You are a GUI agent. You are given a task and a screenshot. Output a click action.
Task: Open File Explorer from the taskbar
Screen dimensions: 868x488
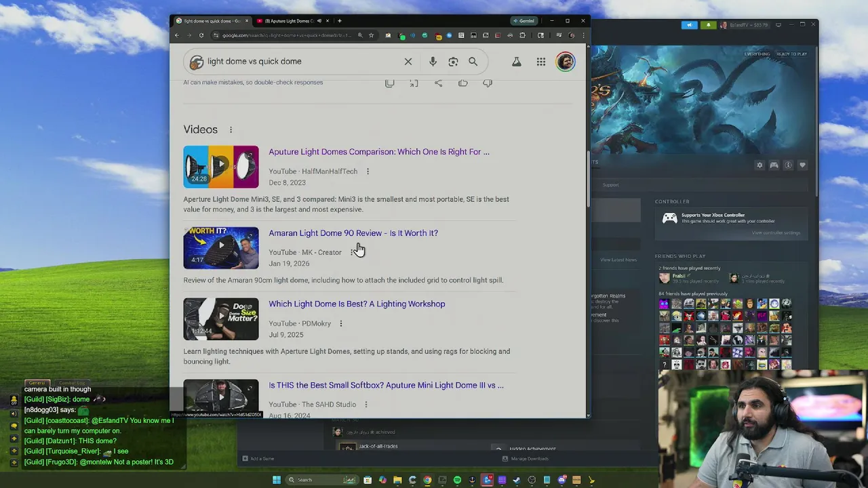click(x=397, y=480)
